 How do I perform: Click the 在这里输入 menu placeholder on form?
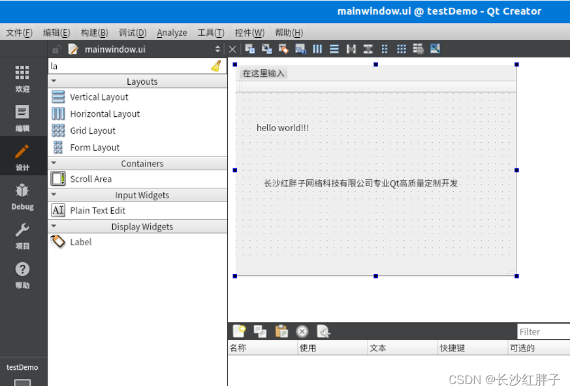point(264,74)
